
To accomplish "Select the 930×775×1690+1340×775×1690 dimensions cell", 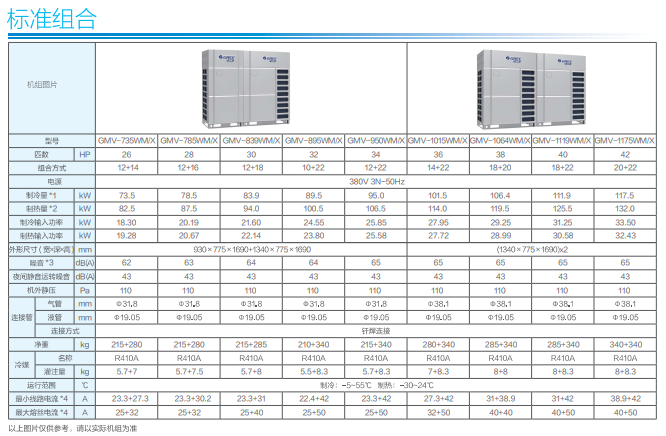I will pyautogui.click(x=251, y=247).
